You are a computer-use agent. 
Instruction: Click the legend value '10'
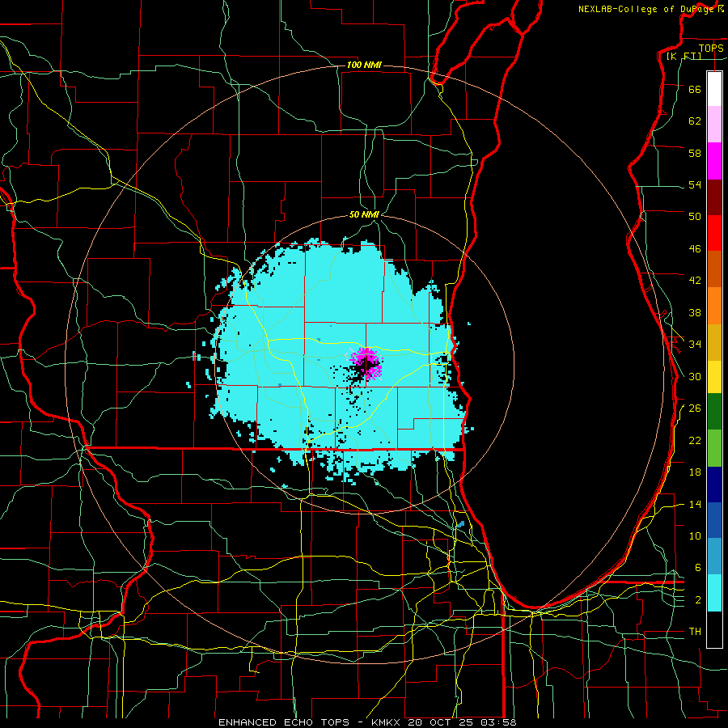tap(695, 535)
